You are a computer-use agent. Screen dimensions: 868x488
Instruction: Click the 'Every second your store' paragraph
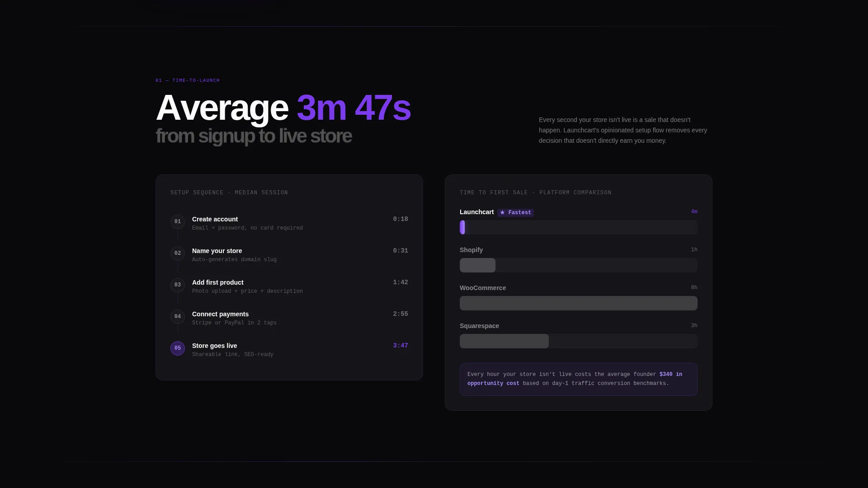[623, 130]
